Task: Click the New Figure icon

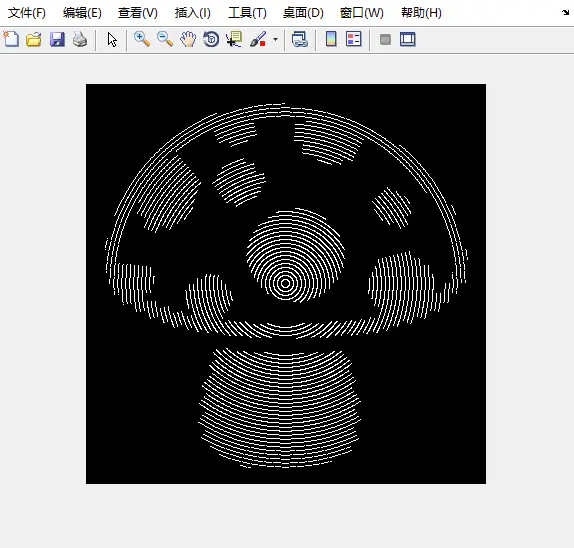Action: (x=11, y=39)
